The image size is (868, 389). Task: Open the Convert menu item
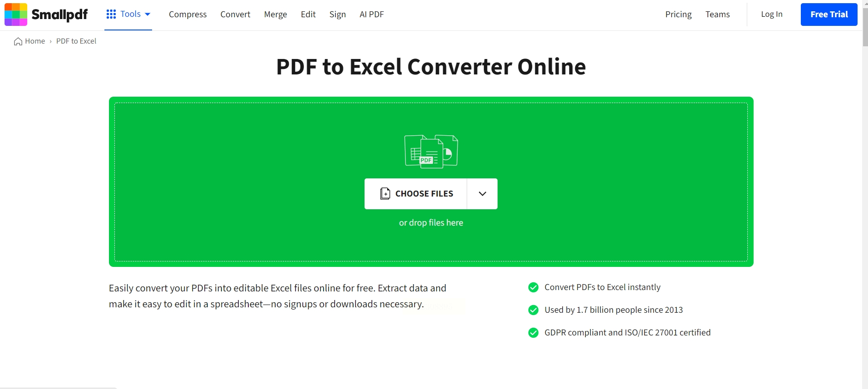click(x=235, y=15)
